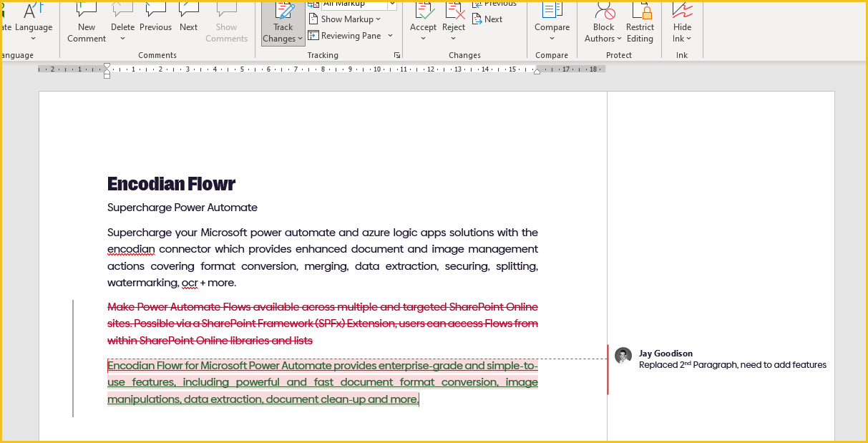
Task: Click the Reject change icon
Action: tap(454, 10)
